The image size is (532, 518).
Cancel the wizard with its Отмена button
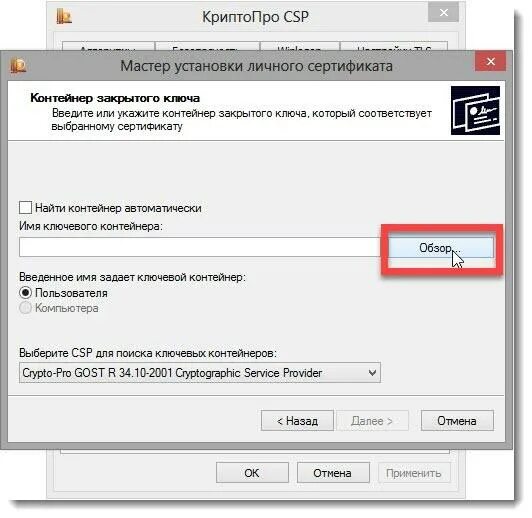(457, 421)
